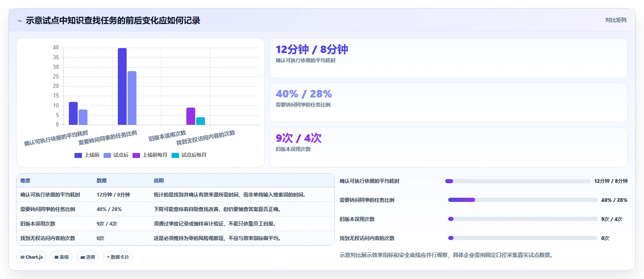
Task: Click the 9次 / 4次 value in the table
Action: click(107, 223)
